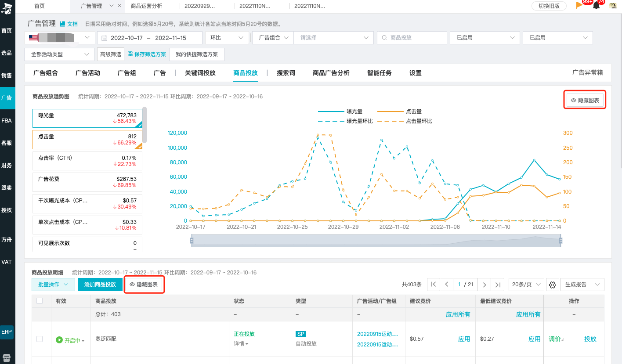Viewport: 622px width, 364px height.
Task: Open VAT in the left sidebar
Action: point(7,262)
